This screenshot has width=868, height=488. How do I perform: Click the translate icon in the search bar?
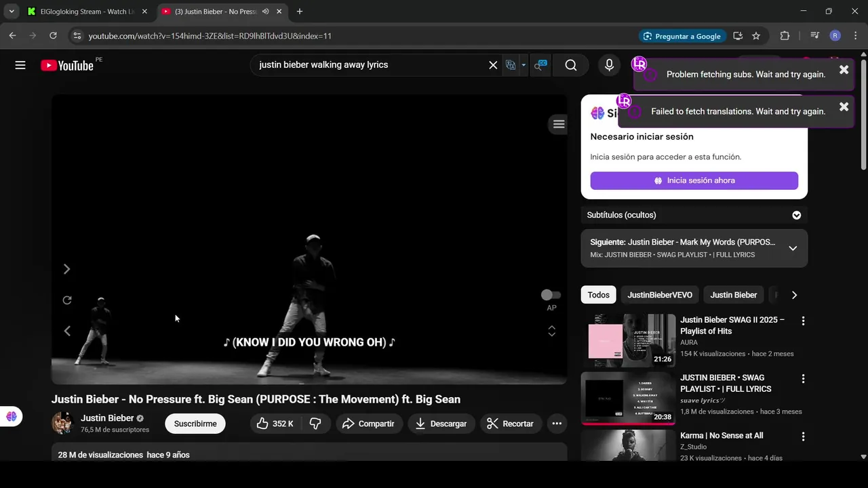tap(511, 65)
